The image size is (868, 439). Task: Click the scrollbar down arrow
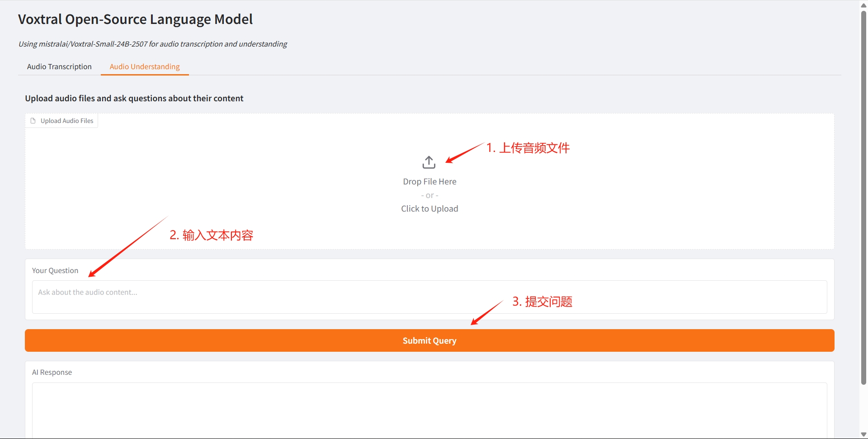click(x=864, y=434)
